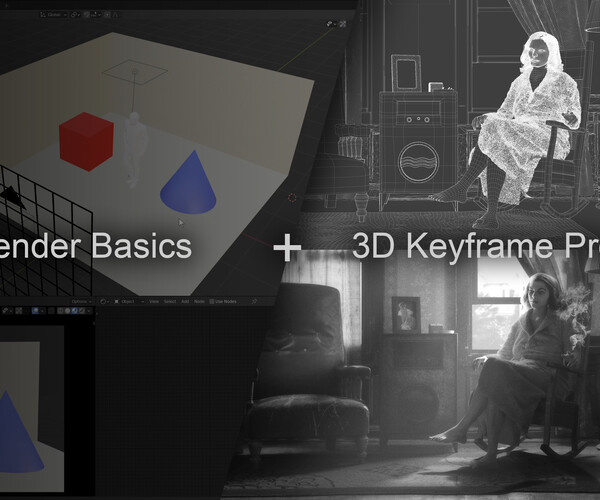Open the Global transform orientation dropdown
The width and height of the screenshot is (600, 500).
pos(54,15)
